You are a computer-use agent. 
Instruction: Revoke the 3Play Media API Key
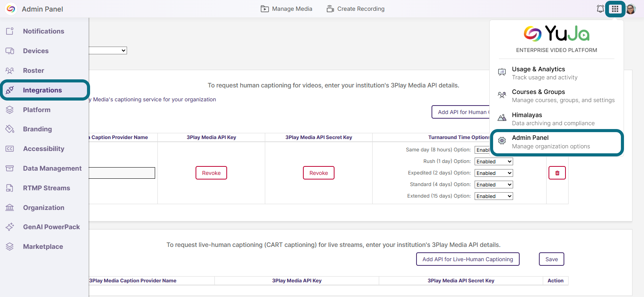point(211,173)
